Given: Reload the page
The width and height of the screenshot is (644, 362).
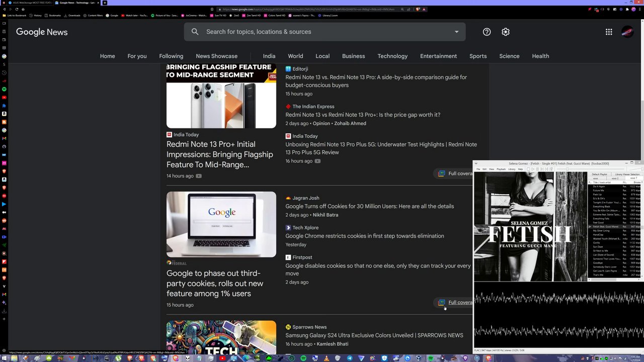Looking at the screenshot, I should point(17,9).
